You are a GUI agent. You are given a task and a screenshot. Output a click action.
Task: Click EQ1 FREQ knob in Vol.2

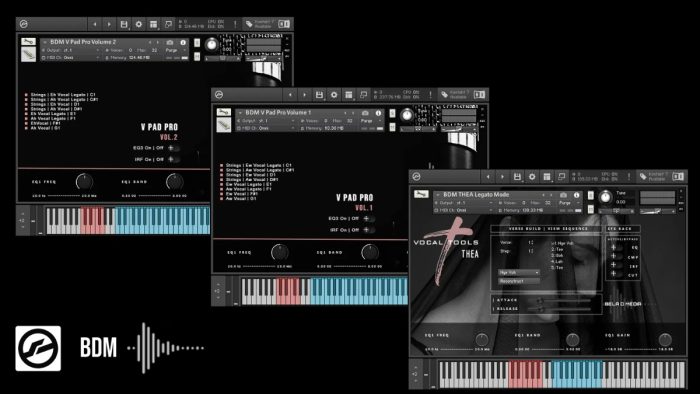pos(84,182)
